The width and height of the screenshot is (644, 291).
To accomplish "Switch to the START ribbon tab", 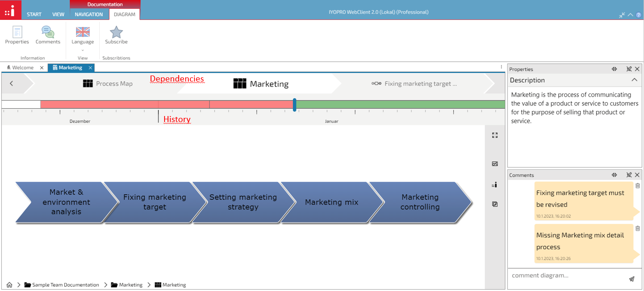I will pyautogui.click(x=34, y=14).
